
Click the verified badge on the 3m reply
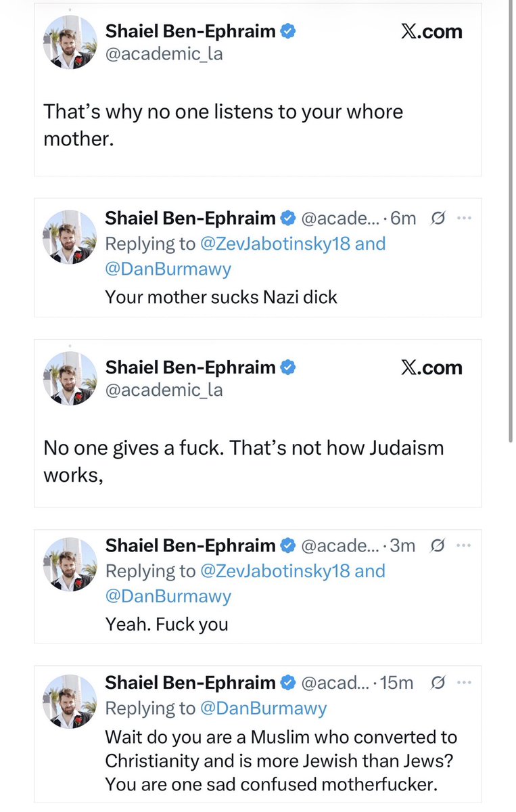[x=287, y=545]
